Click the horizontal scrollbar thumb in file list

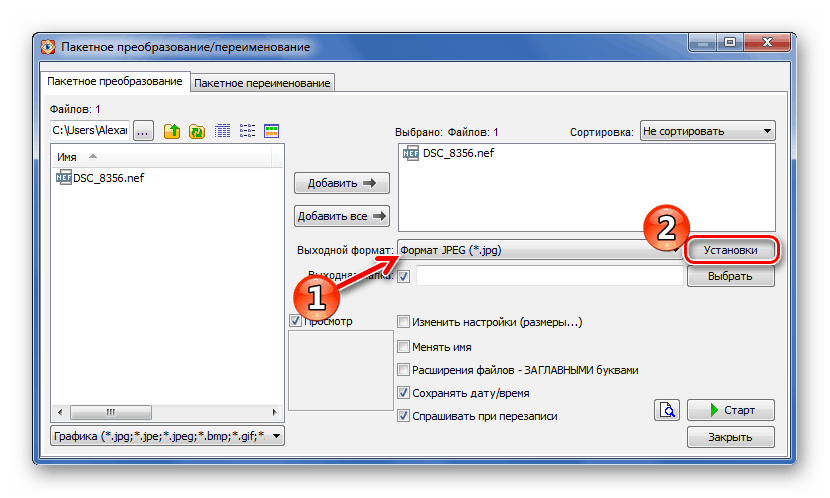click(x=111, y=412)
